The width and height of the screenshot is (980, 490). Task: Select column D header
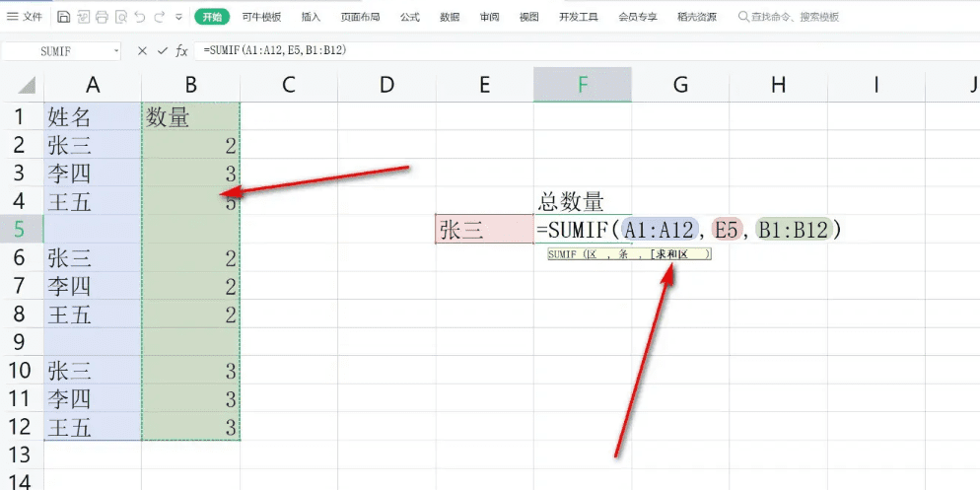[x=386, y=85]
